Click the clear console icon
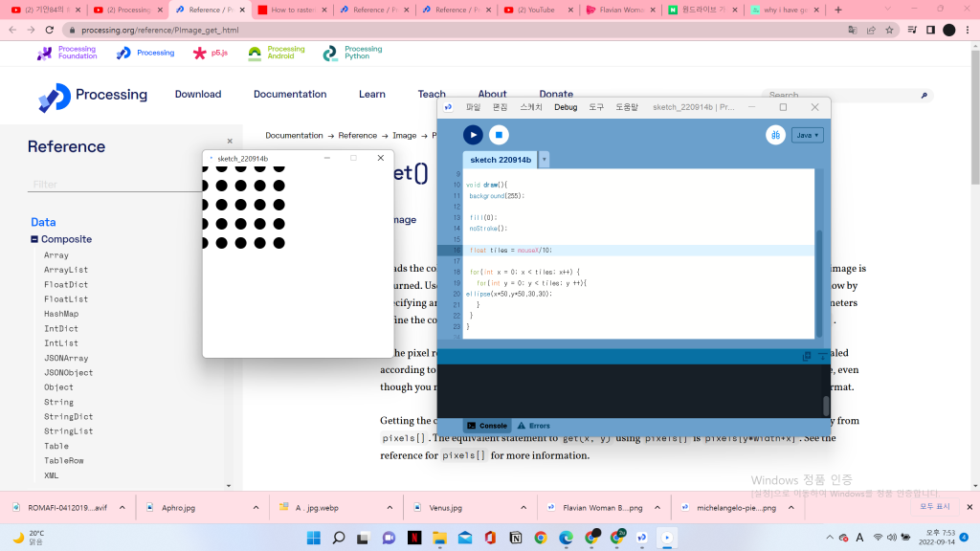 coord(822,356)
